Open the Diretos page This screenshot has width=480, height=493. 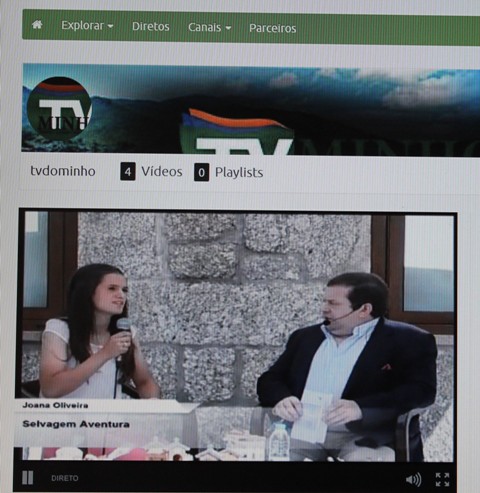(x=151, y=26)
